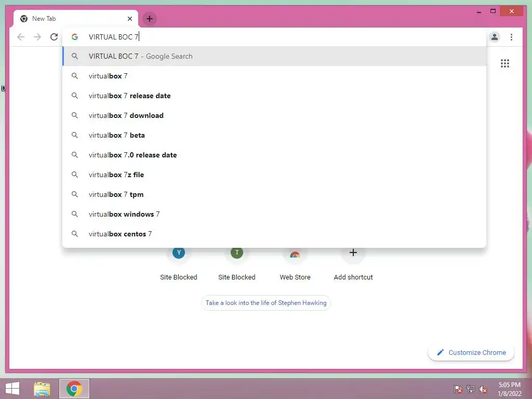Pick 'virtualbox 7 download' suggestion
The width and height of the screenshot is (532, 399).
274,115
